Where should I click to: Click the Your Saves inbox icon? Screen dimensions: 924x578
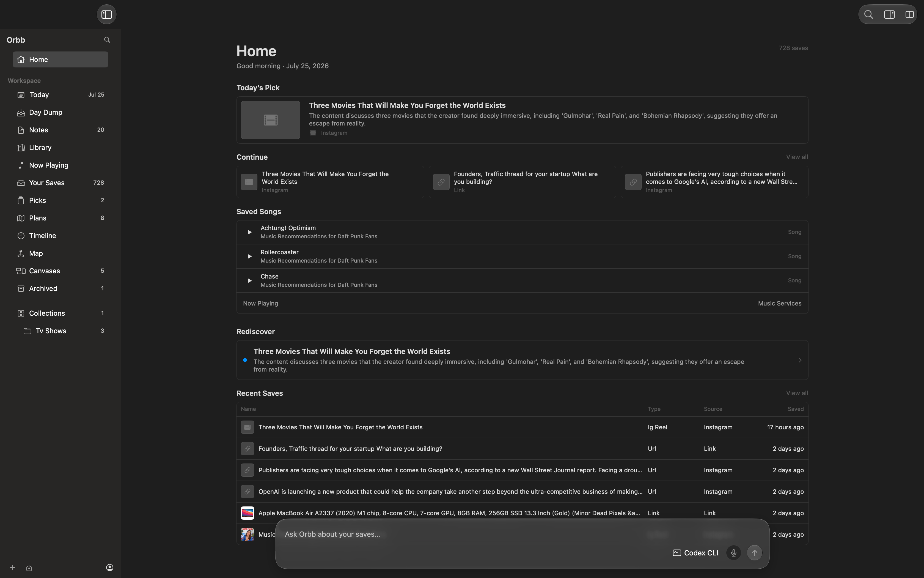21,183
